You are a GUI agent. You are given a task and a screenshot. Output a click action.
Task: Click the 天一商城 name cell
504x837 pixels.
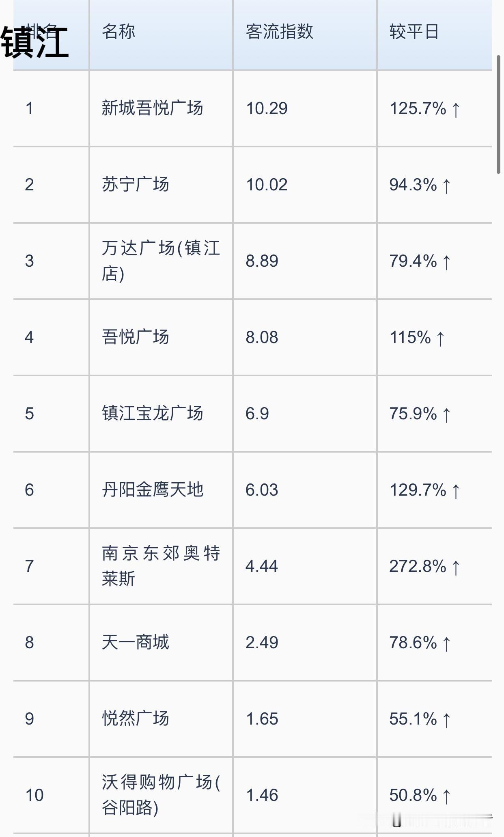(x=135, y=643)
